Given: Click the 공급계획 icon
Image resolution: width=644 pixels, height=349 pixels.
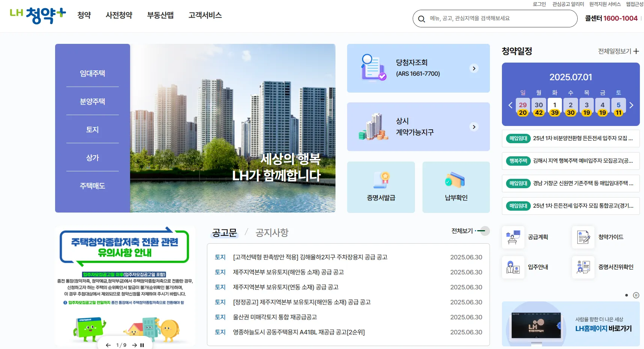Looking at the screenshot, I should (x=513, y=237).
